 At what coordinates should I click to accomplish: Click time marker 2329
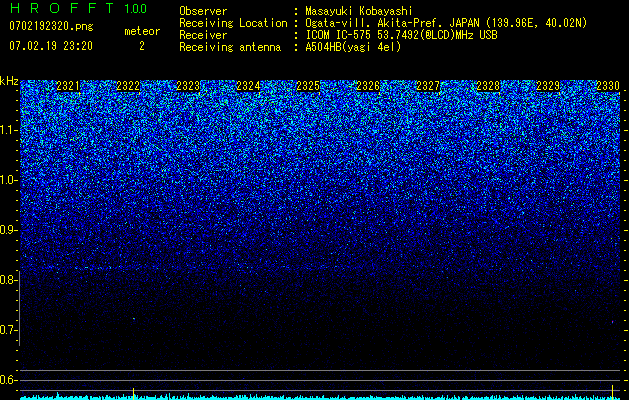pyautogui.click(x=548, y=86)
